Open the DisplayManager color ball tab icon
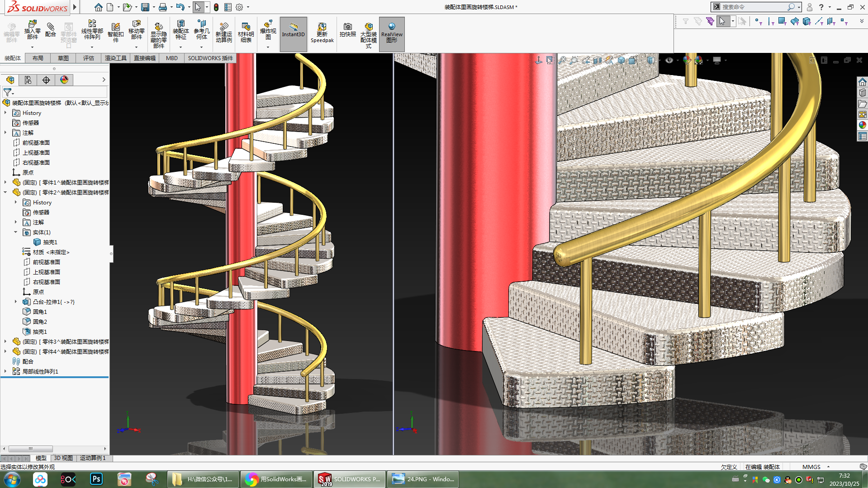868x488 pixels. click(64, 80)
